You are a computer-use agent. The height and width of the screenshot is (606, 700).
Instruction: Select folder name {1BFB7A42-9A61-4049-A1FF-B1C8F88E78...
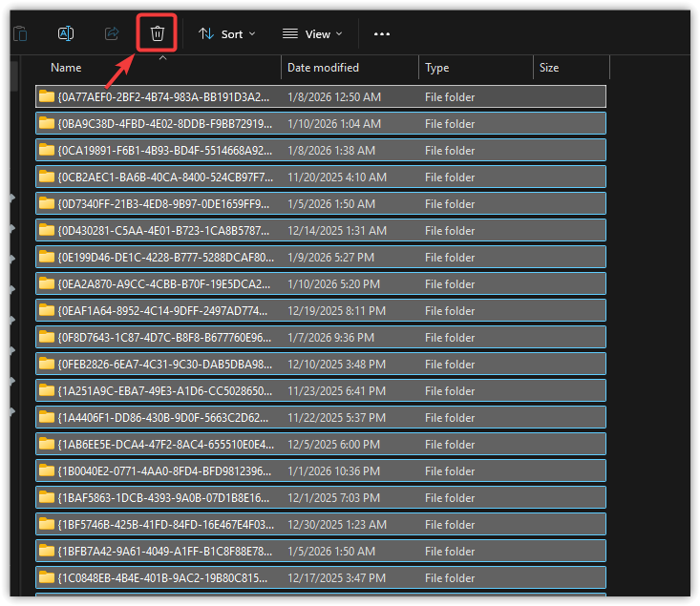tap(164, 551)
